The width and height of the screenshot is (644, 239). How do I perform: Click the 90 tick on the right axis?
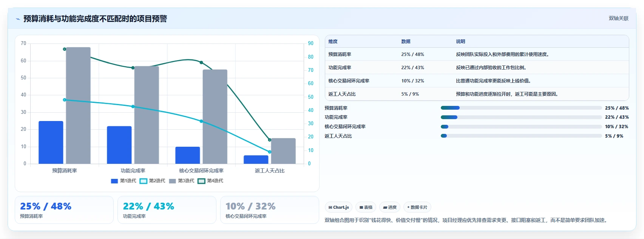coord(310,43)
